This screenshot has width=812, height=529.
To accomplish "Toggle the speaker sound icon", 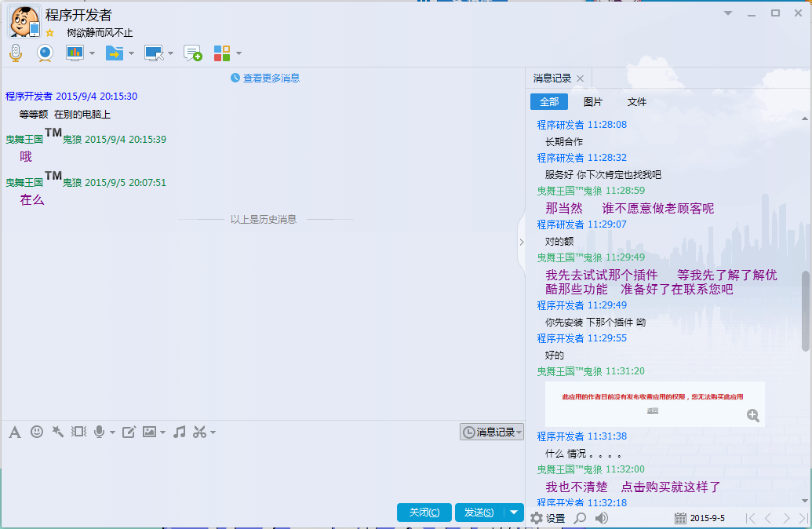I will click(x=601, y=518).
